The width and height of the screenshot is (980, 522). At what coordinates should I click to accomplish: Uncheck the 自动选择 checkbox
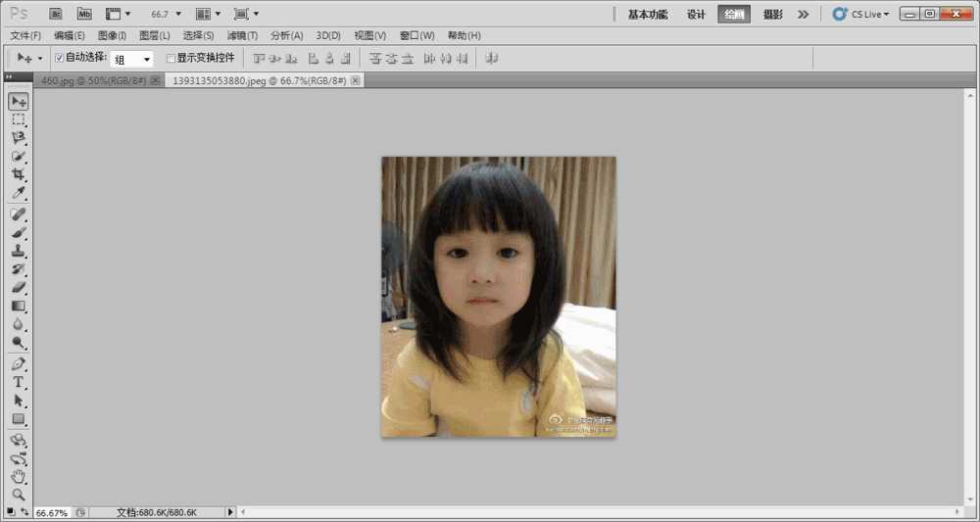pos(60,58)
